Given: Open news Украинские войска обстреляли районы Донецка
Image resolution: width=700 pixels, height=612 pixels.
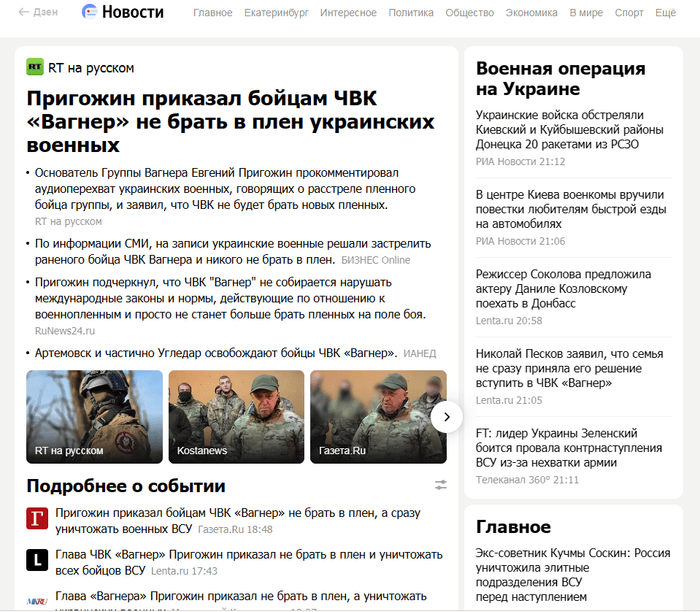Looking at the screenshot, I should [569, 129].
